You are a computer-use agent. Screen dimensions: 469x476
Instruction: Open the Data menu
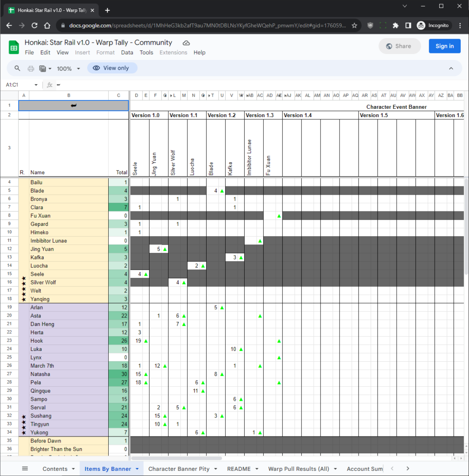click(127, 53)
